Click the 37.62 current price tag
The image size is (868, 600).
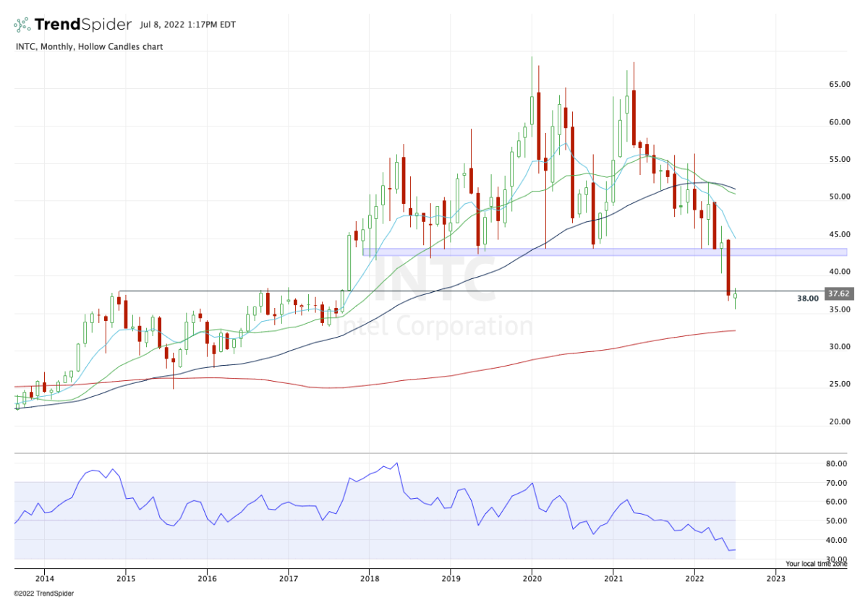[838, 293]
